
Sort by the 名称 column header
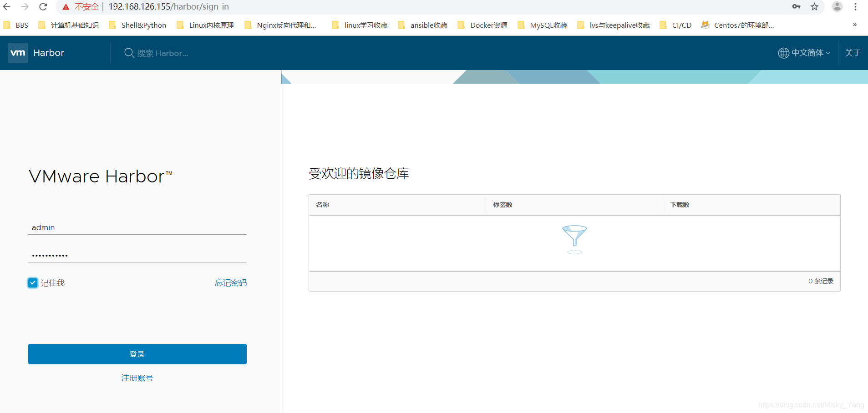pyautogui.click(x=323, y=205)
